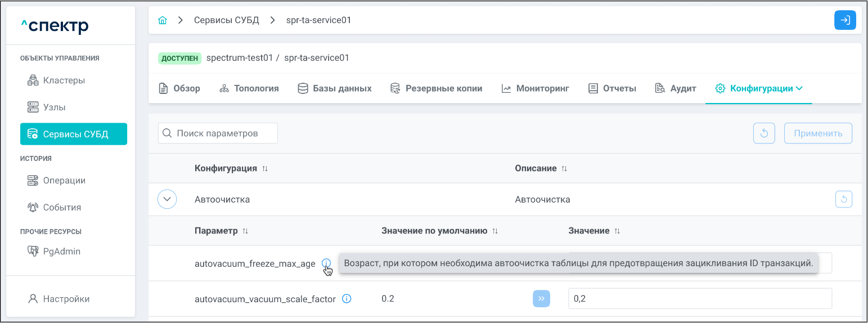Go to Сервисы СУБД breadcrumb link

click(226, 20)
